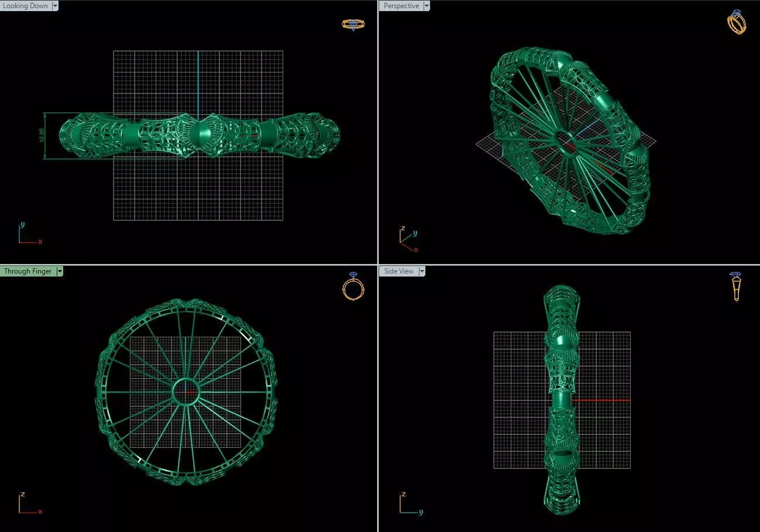760x532 pixels.
Task: Click the Side View viewport label
Action: coord(398,271)
